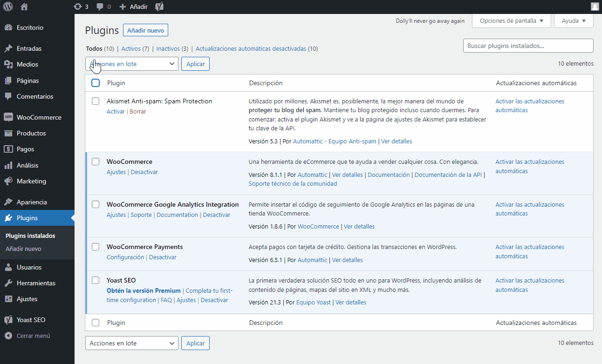Tick the select-all checkbox in table footer

pos(96,323)
